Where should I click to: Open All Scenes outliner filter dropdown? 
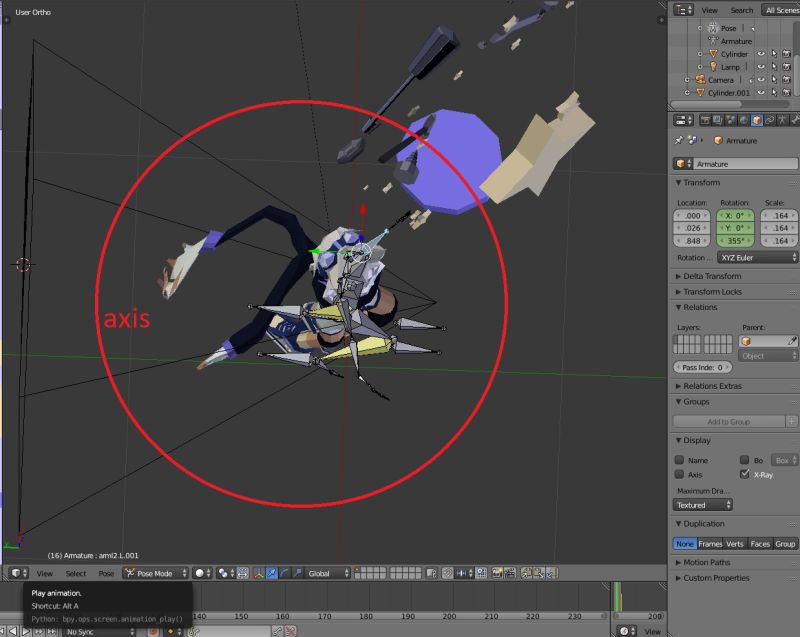click(x=781, y=10)
